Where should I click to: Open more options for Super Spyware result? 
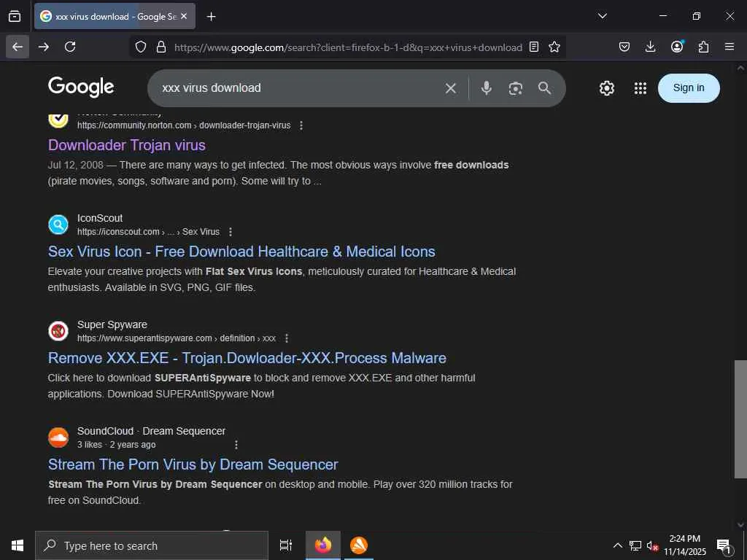tap(287, 338)
